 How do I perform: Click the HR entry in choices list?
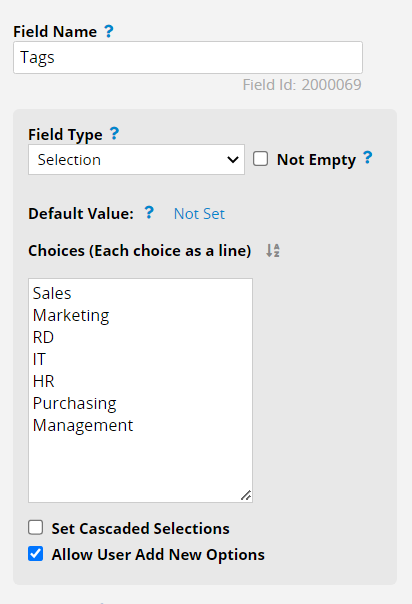pyautogui.click(x=44, y=381)
